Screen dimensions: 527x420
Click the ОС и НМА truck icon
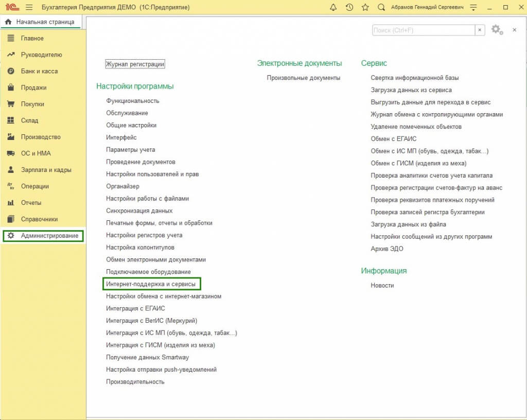coord(11,153)
